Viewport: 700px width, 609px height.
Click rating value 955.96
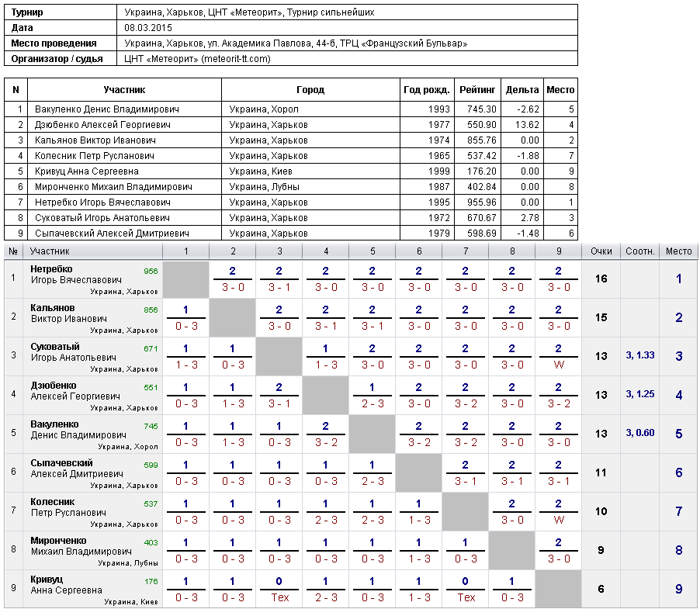click(x=482, y=202)
